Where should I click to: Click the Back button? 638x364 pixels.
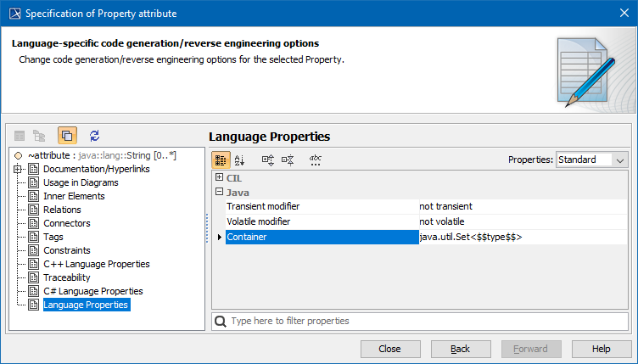[x=460, y=349]
